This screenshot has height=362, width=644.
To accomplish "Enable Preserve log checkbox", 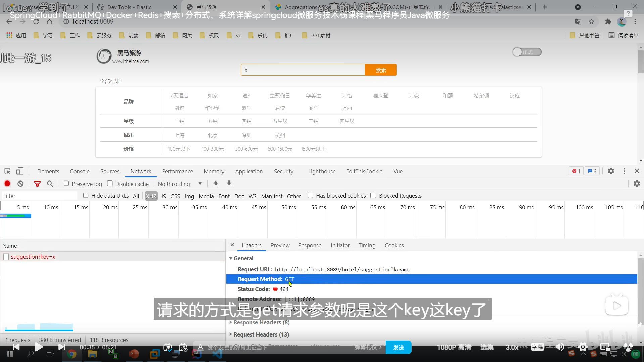I will (x=66, y=184).
